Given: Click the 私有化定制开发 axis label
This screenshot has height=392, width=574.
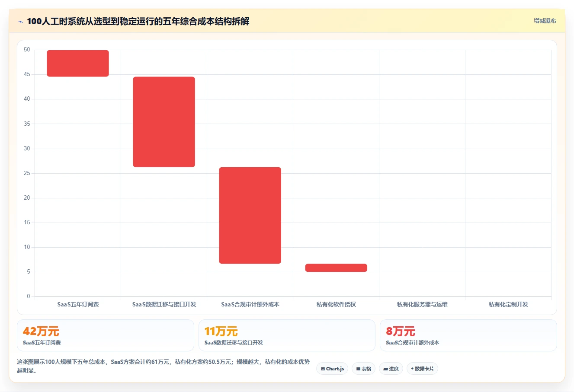Looking at the screenshot, I should 508,304.
